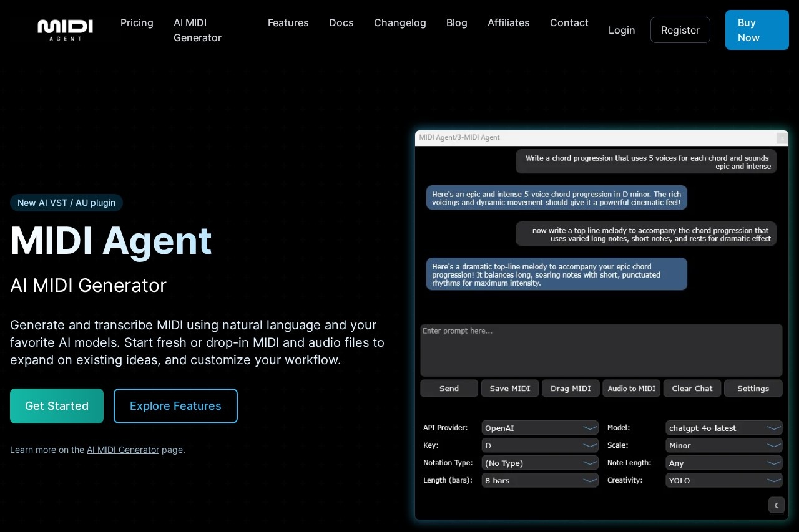Viewport: 799px width, 532px height.
Task: Change the Key dropdown from D
Action: point(540,445)
